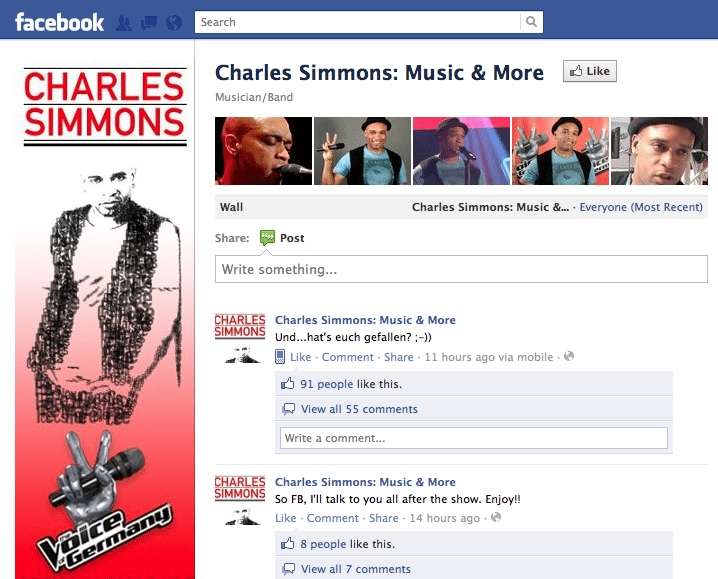Open 91 people like this list
The image size is (718, 579).
tap(326, 384)
